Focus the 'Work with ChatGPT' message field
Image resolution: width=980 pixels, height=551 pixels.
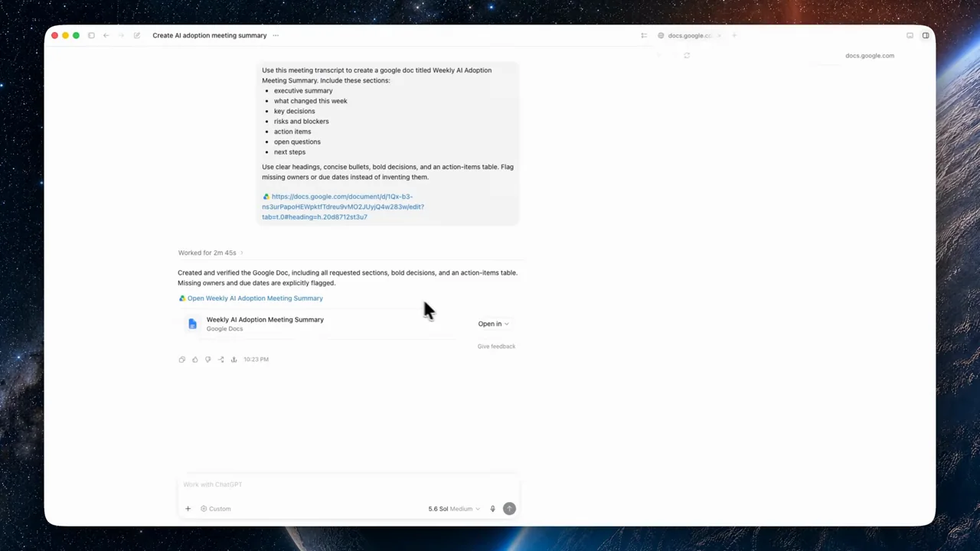[x=348, y=484]
